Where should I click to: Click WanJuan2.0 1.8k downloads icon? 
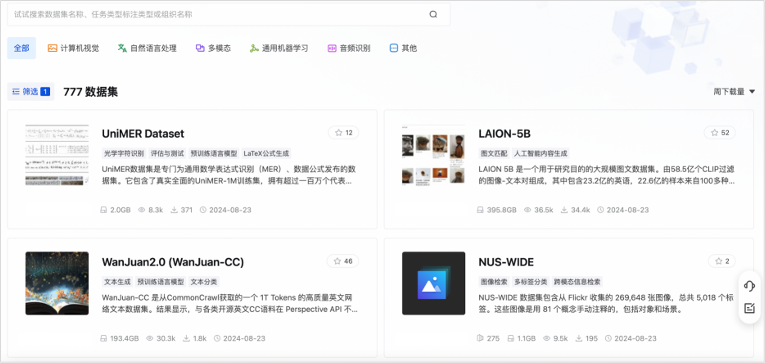point(186,338)
